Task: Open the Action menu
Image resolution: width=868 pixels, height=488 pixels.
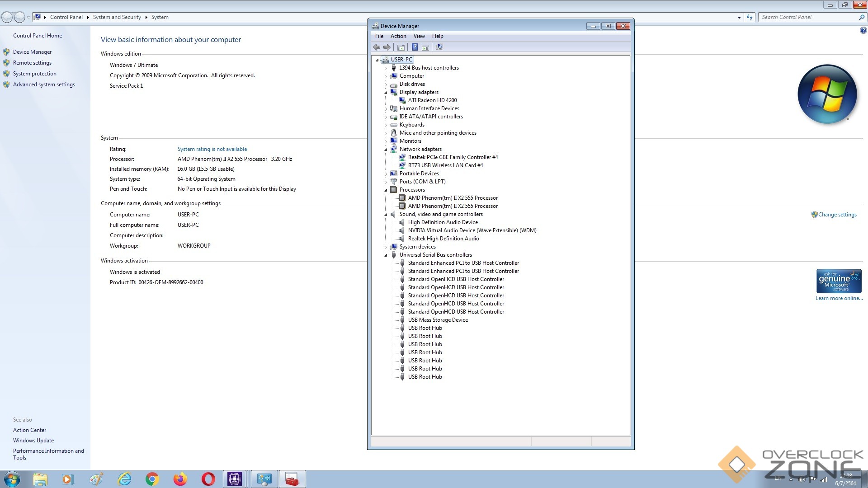Action: click(398, 36)
